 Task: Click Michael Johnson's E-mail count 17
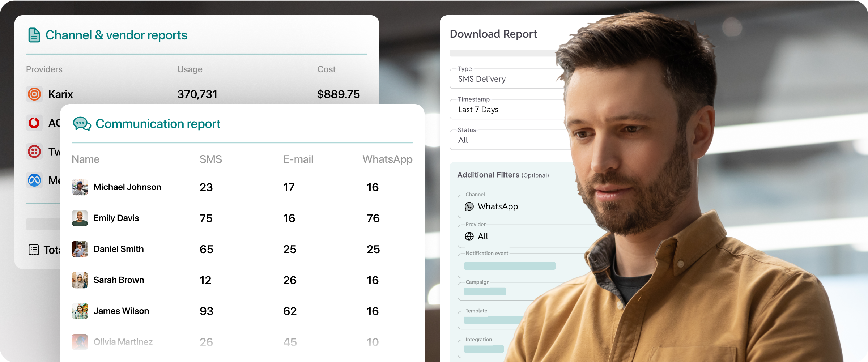289,187
